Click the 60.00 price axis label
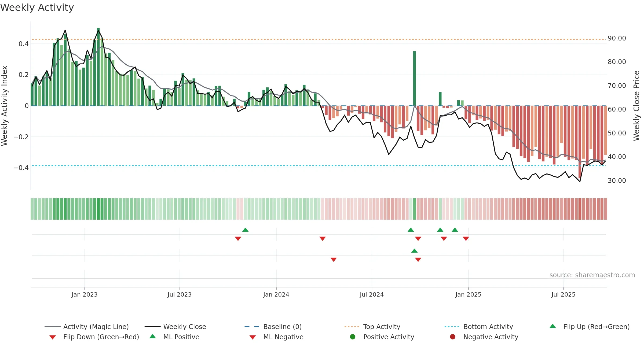This screenshot has height=362, width=644. tap(617, 109)
